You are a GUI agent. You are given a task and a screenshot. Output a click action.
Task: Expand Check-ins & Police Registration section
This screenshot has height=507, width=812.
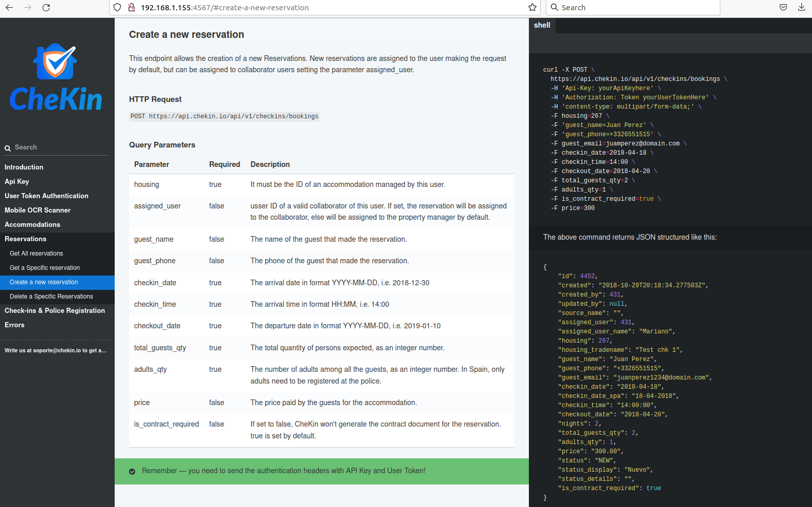[55, 310]
